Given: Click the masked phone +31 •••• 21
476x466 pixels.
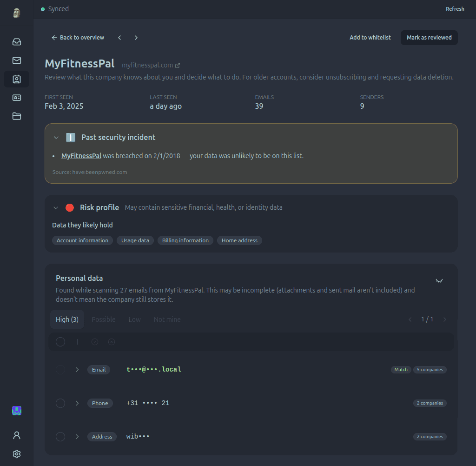Looking at the screenshot, I should [x=148, y=403].
